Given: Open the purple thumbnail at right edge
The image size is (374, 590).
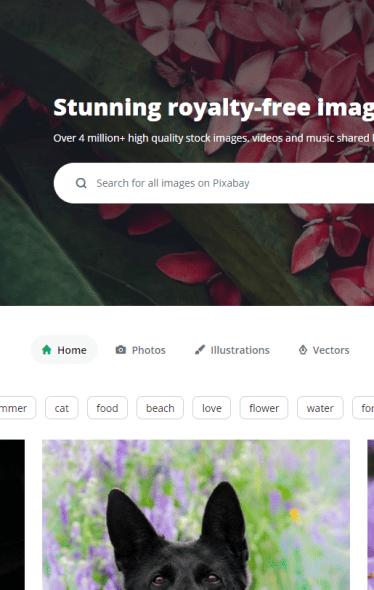Looking at the screenshot, I should pyautogui.click(x=371, y=515).
